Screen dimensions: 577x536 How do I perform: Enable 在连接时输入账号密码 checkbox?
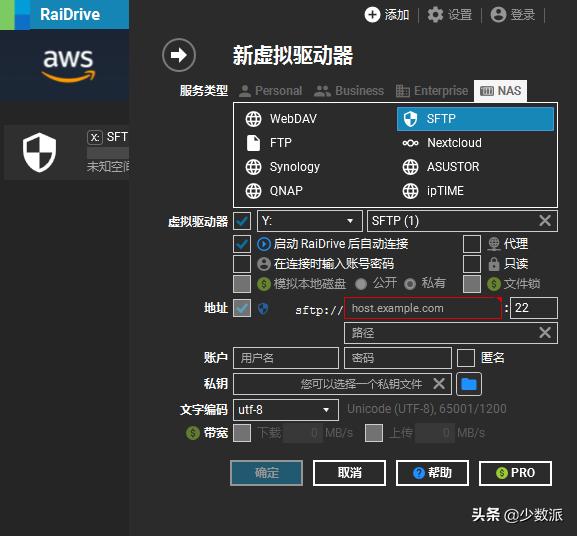(242, 264)
